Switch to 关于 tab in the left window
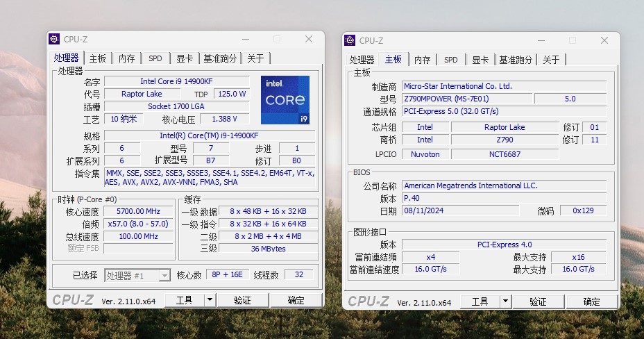This screenshot has width=644, height=339. [255, 58]
